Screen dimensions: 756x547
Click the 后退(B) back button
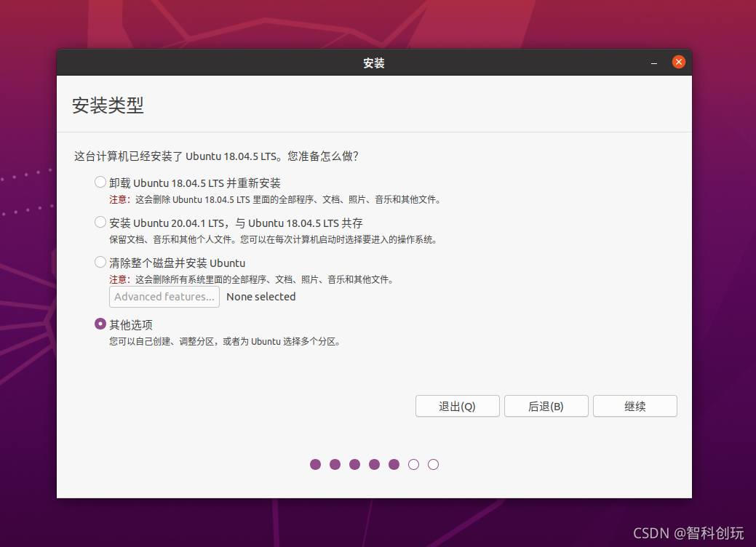coord(546,407)
